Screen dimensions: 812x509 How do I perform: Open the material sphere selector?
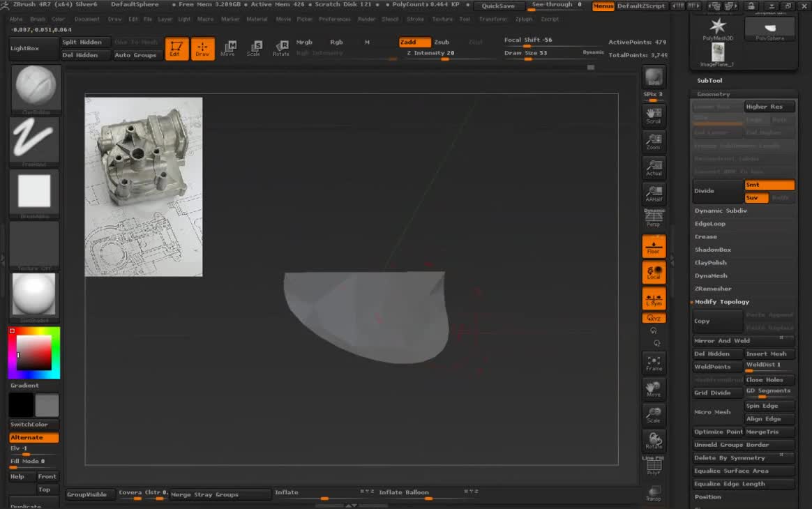[x=34, y=295]
